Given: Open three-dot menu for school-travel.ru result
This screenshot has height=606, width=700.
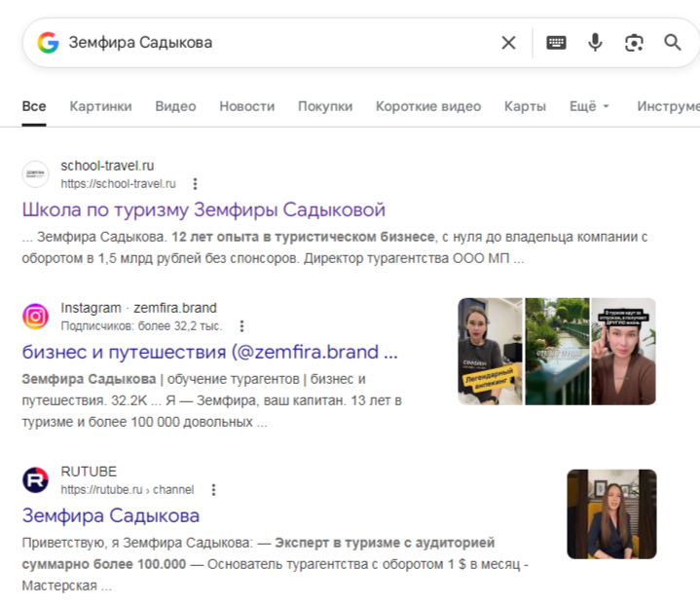Looking at the screenshot, I should [x=196, y=183].
